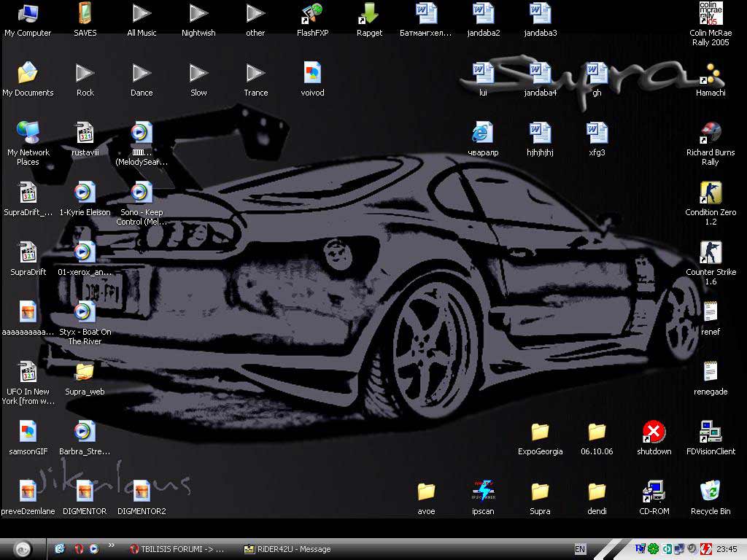Open Colin McRae Rally 2005 icon
Image resolution: width=747 pixels, height=560 pixels.
click(x=710, y=15)
